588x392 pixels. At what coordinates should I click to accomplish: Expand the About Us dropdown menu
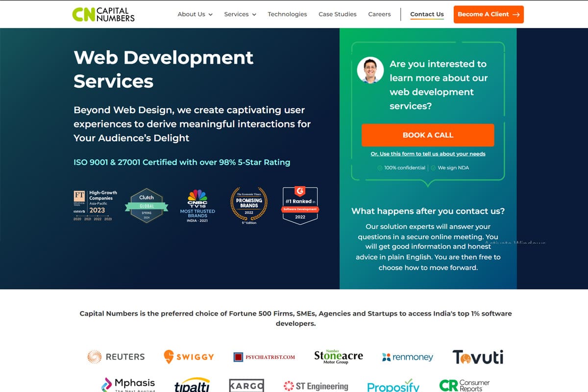195,14
